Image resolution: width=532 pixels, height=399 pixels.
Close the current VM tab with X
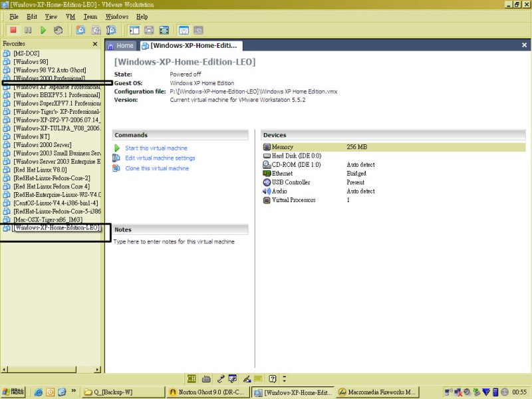click(524, 45)
